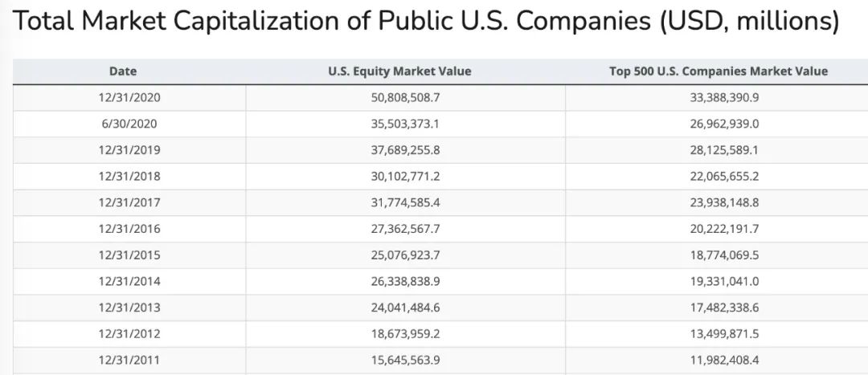Select the U.S. Equity Market Value header
The image size is (868, 375).
399,71
